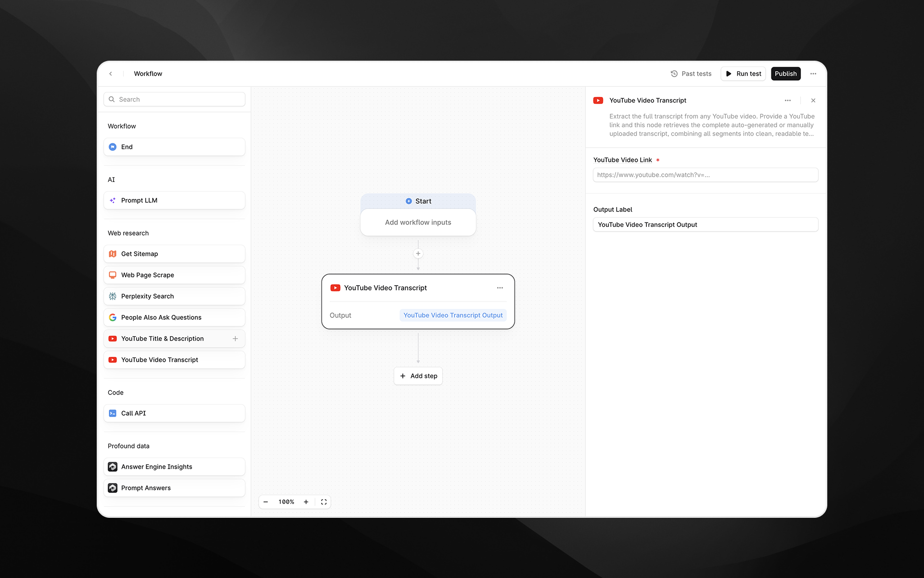Click the Get Sitemap map icon
The height and width of the screenshot is (578, 924).
point(113,254)
